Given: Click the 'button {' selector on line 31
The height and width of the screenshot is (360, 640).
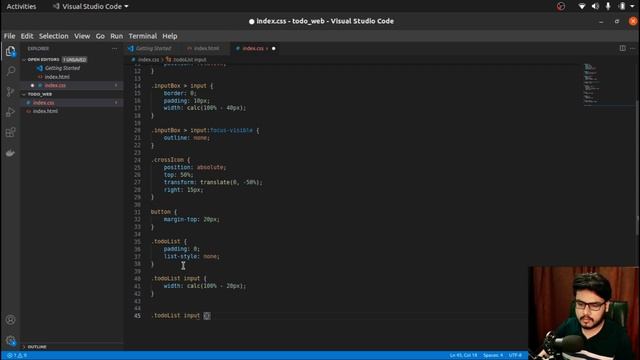Looking at the screenshot, I should 164,212.
